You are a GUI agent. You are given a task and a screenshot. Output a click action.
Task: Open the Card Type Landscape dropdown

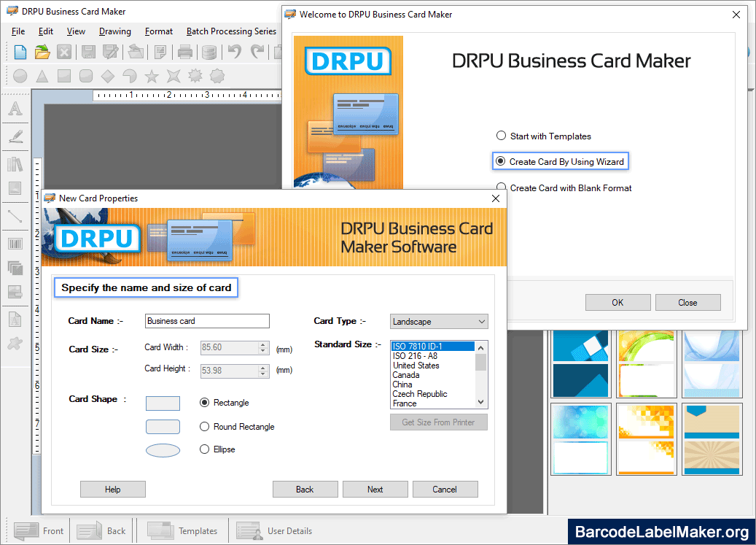pos(439,322)
